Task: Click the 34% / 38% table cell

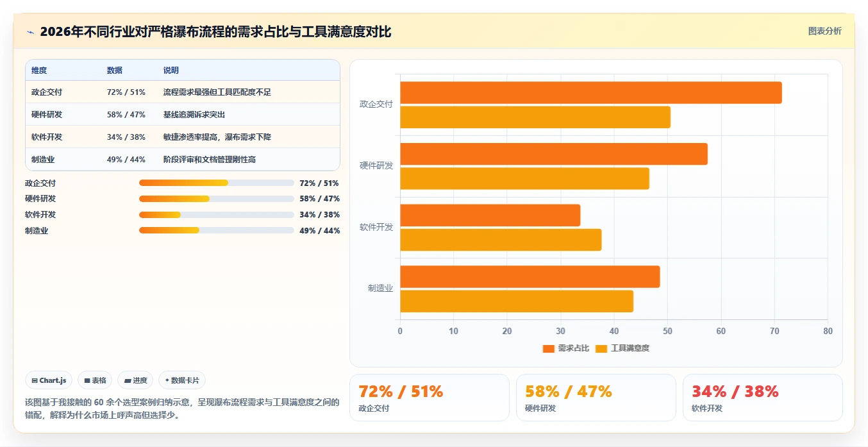Action: [x=126, y=137]
